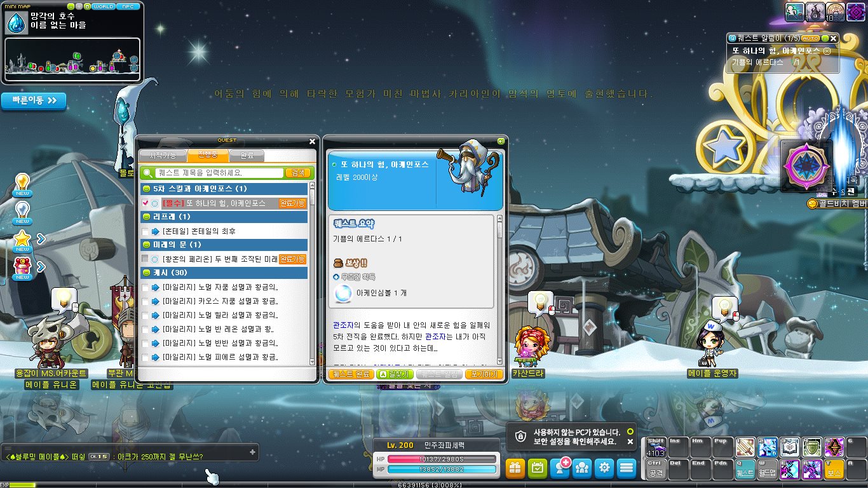868x488 pixels.
Task: Click the yellow star NEW notifier icon
Action: click(x=23, y=241)
